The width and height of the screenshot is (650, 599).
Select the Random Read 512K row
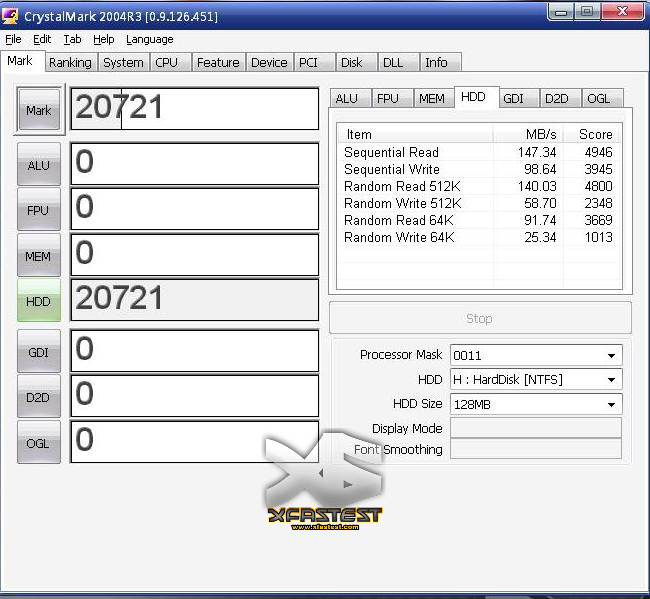point(479,186)
